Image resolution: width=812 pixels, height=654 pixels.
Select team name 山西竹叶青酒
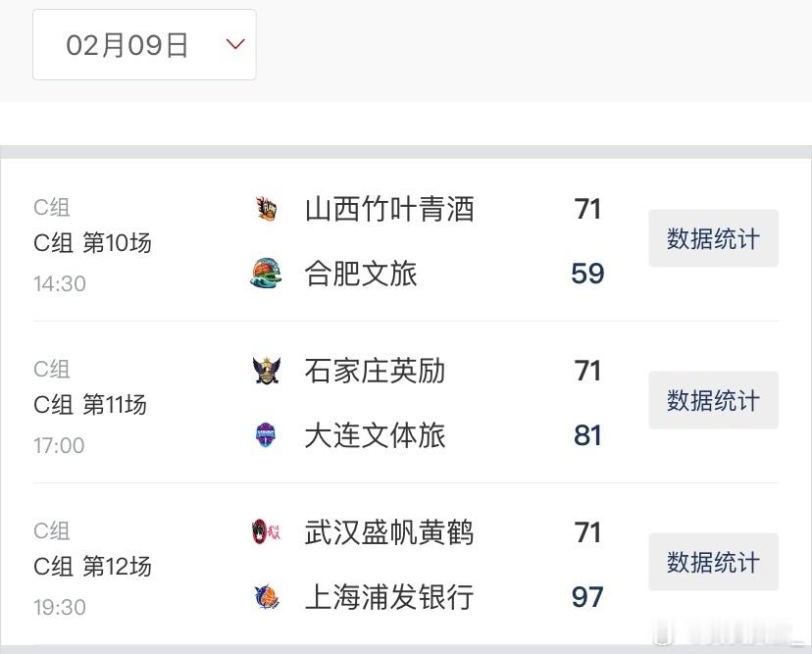[389, 209]
